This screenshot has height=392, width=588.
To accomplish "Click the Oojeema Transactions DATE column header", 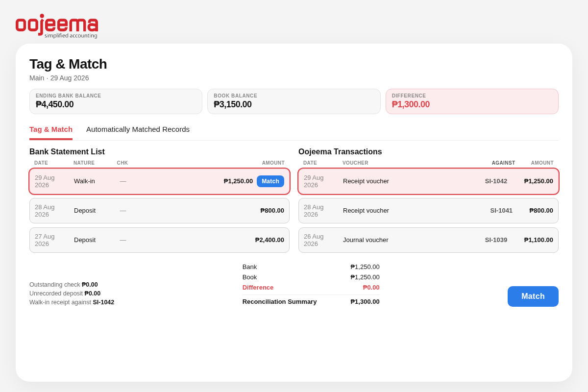I will click(310, 163).
